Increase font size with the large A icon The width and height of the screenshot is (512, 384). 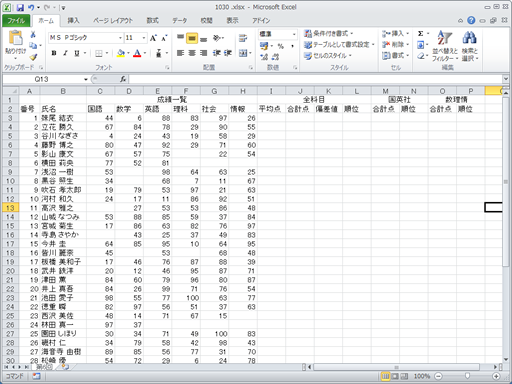[x=153, y=38]
